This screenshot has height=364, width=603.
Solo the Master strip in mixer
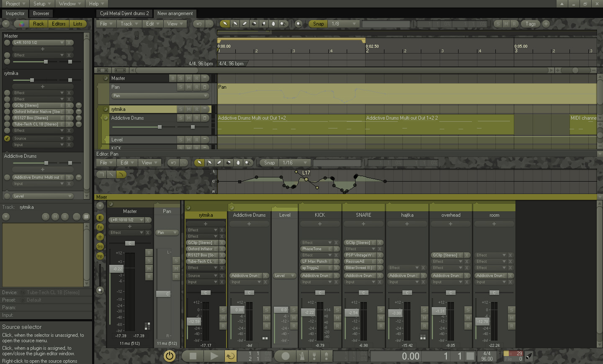149,260
